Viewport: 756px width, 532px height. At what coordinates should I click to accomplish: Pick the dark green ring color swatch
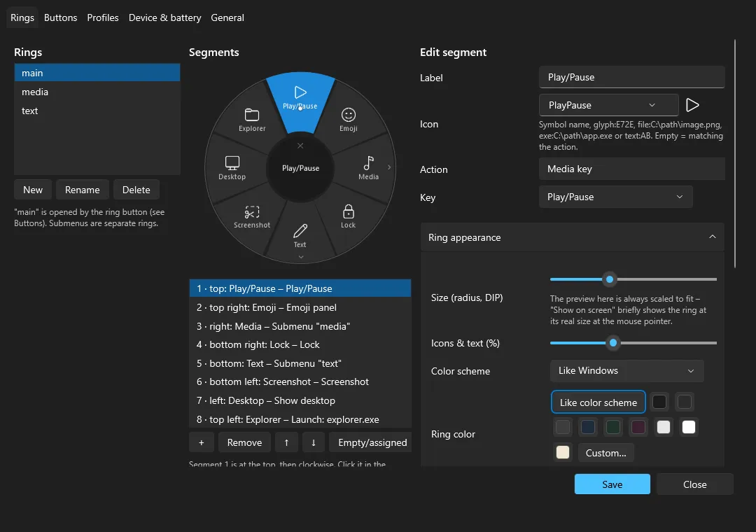coord(612,427)
